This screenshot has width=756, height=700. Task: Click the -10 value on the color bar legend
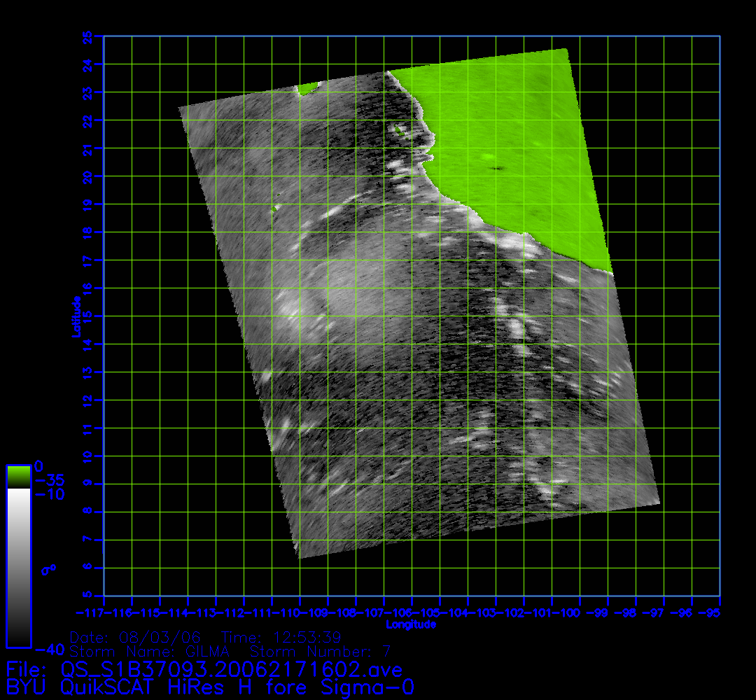click(x=49, y=494)
